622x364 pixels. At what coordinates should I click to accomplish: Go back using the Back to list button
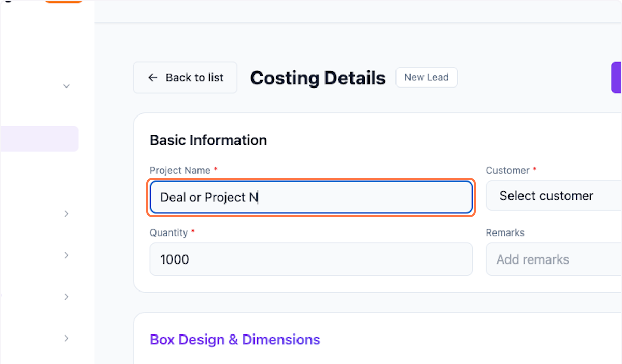(x=185, y=78)
